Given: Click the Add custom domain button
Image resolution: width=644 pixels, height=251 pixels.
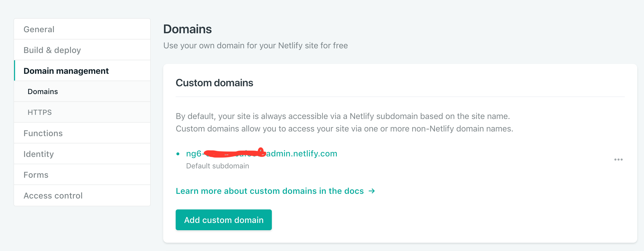Looking at the screenshot, I should [224, 220].
